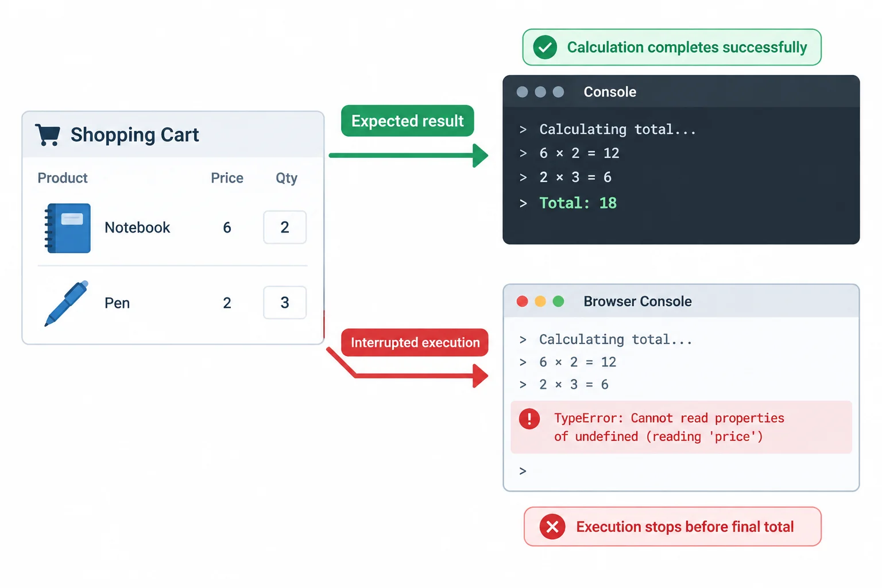The width and height of the screenshot is (882, 588).
Task: Click the 'Qty' column header
Action: [287, 179]
